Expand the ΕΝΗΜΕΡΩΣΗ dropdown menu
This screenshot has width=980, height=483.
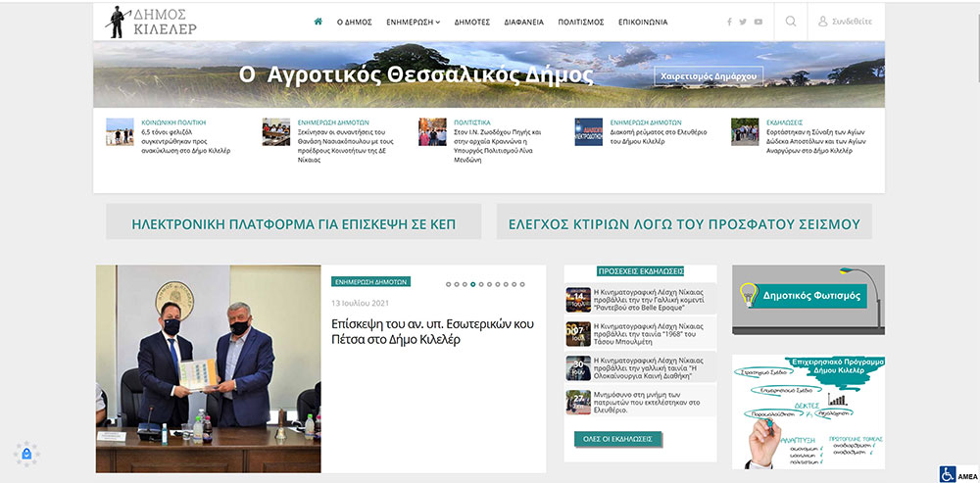click(414, 22)
